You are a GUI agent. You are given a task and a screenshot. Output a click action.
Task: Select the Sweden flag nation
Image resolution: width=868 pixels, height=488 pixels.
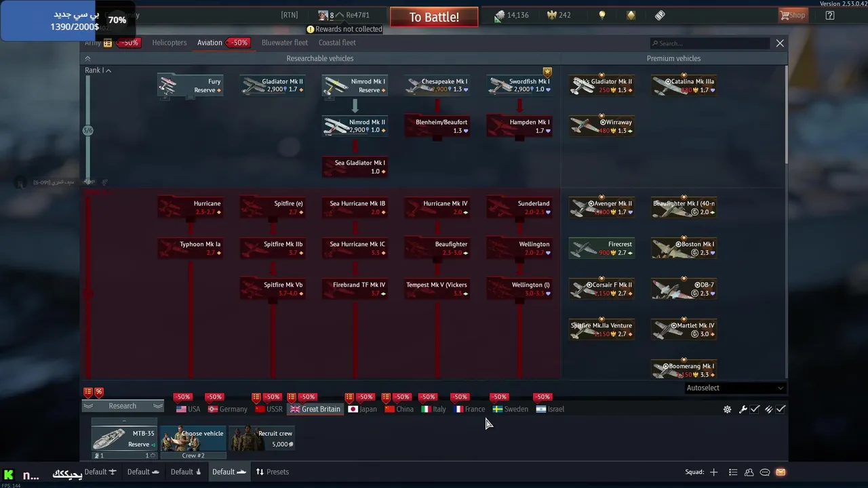(x=510, y=409)
